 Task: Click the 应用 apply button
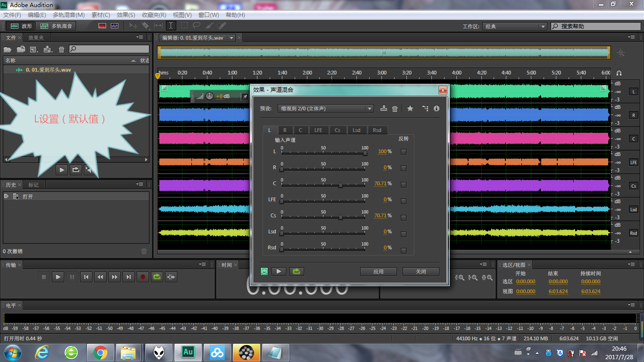pyautogui.click(x=379, y=271)
